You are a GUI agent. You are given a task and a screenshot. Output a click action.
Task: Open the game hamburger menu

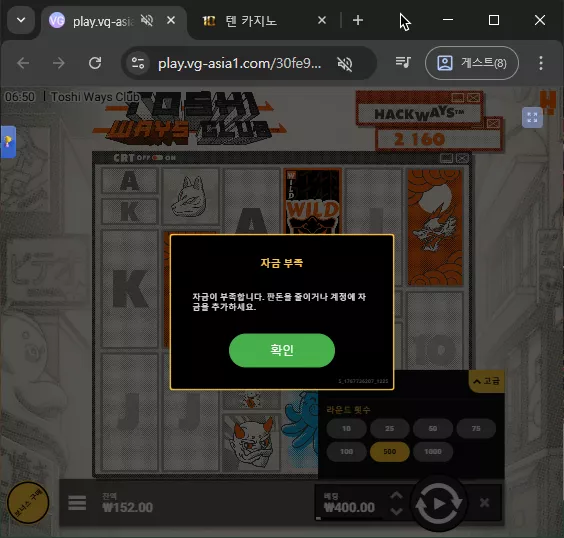pos(77,503)
